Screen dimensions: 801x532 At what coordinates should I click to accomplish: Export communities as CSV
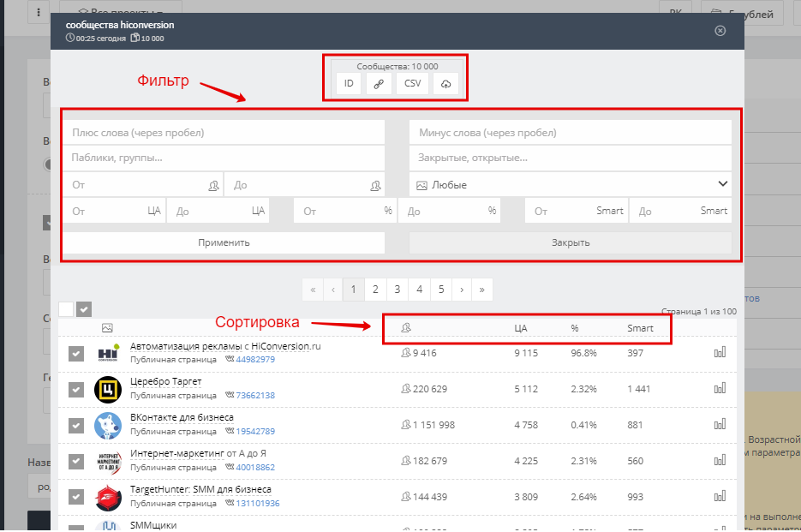[x=412, y=83]
